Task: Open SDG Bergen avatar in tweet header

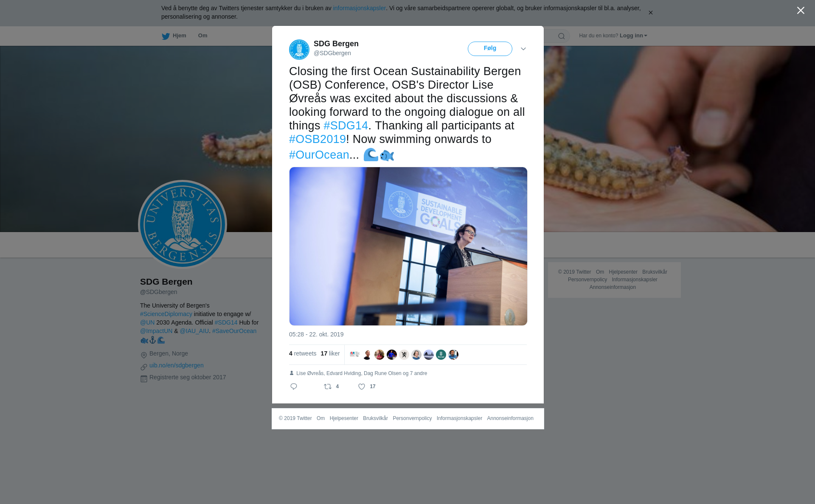Action: coord(299,50)
